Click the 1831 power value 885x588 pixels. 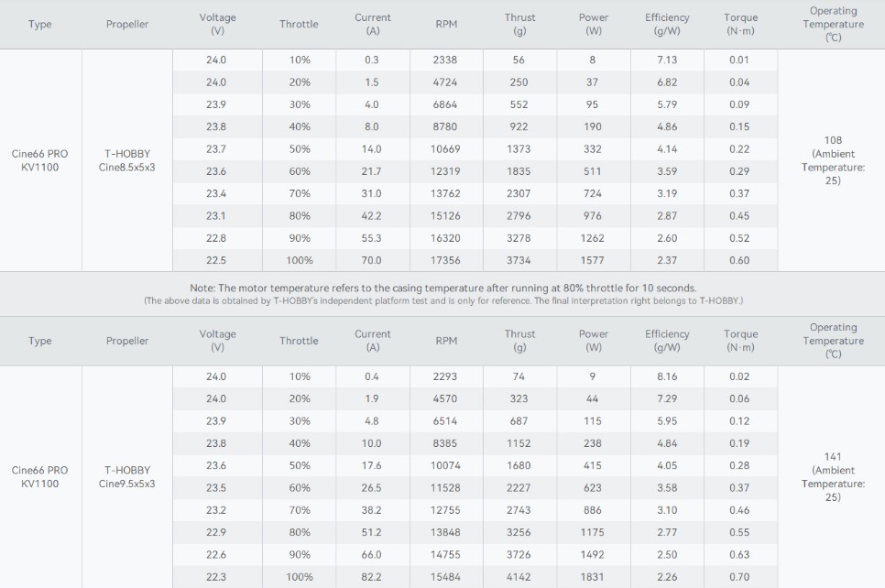click(x=593, y=577)
